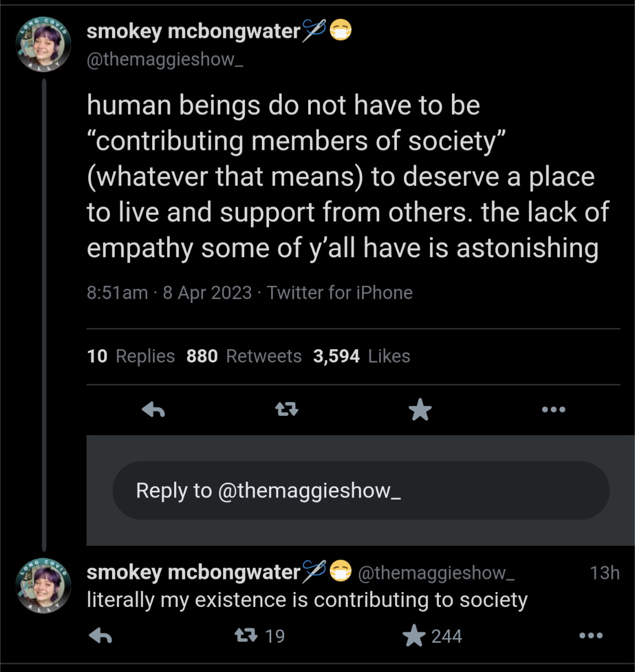Open follow-up tweet's three-dot more menu
635x672 pixels.
(591, 636)
